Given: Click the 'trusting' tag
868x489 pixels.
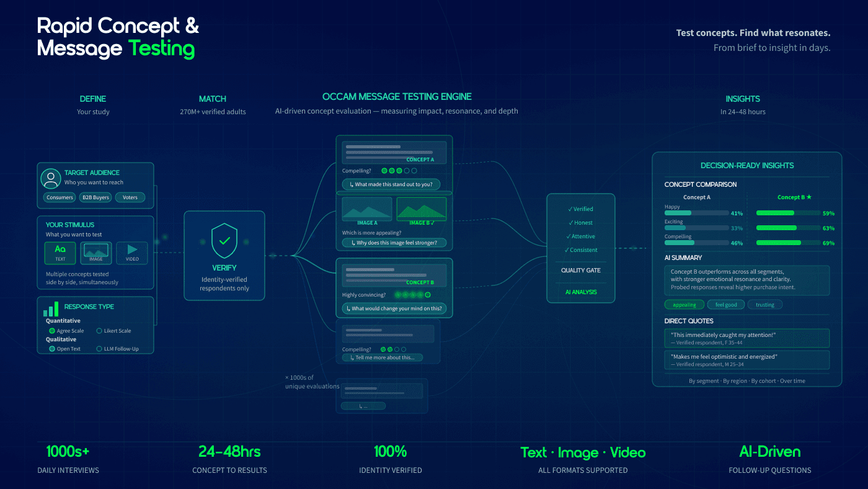Looking at the screenshot, I should 765,305.
